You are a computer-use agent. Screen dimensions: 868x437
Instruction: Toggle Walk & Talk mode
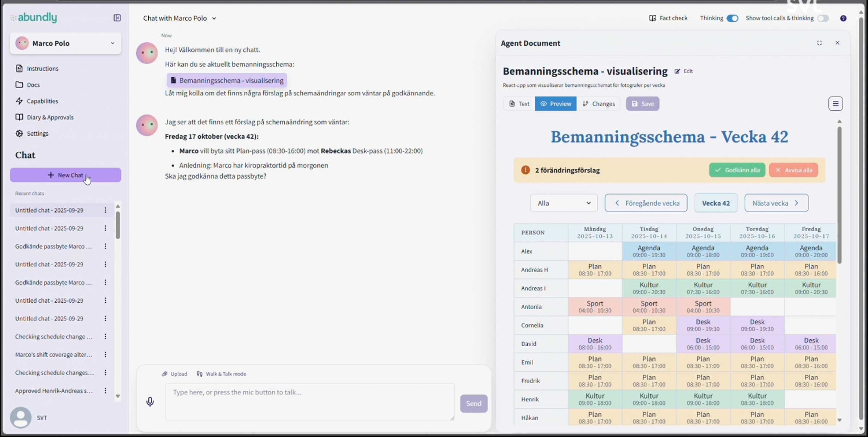pyautogui.click(x=221, y=374)
